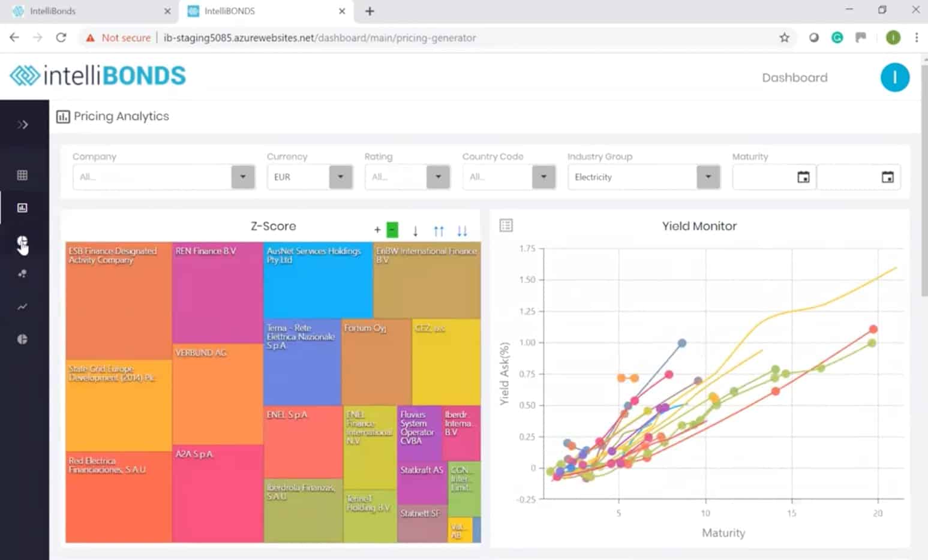Viewport: 928px width, 560px height.
Task: Select the bar chart analytics sidebar icon
Action: (22, 208)
